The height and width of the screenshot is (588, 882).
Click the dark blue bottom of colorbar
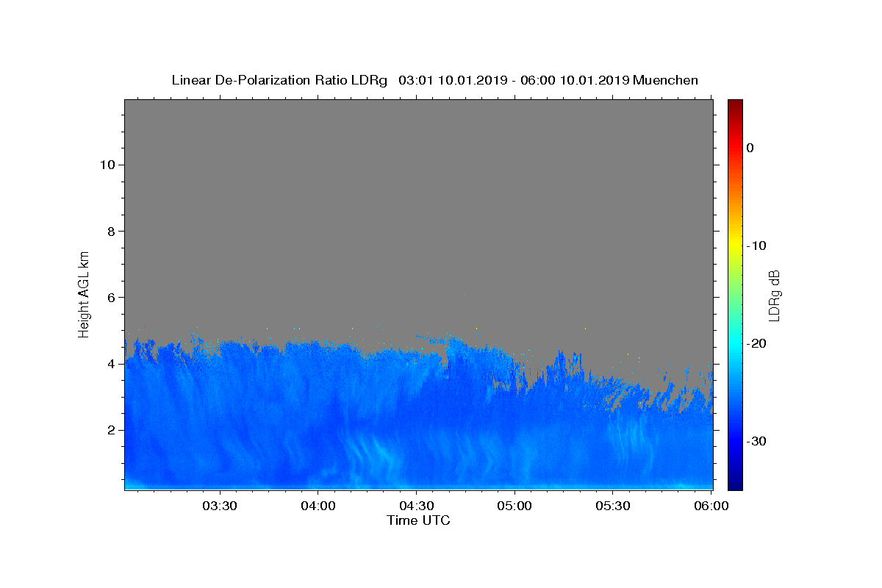point(735,484)
